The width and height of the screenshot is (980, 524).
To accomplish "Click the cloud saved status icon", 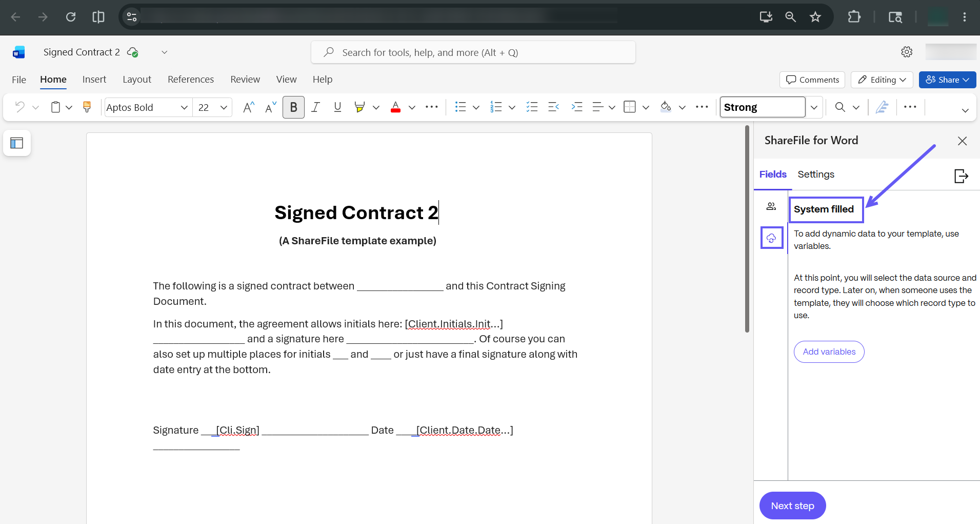I will coord(133,52).
